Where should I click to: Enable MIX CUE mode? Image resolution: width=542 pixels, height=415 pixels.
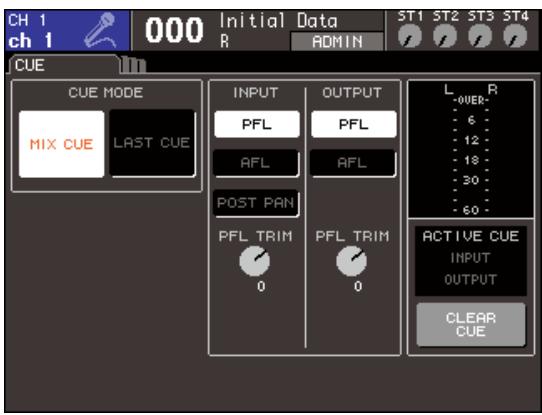62,144
